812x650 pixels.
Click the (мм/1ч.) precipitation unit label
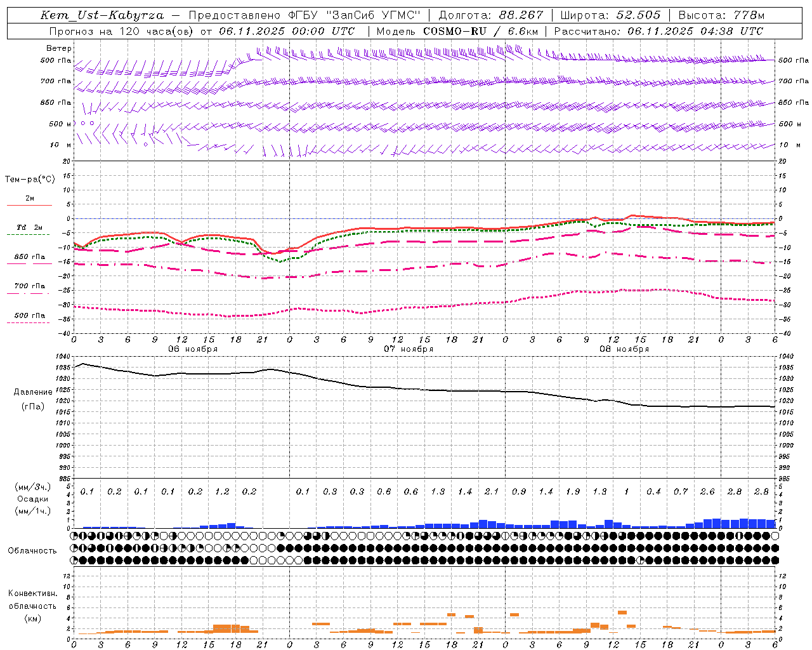point(33,511)
